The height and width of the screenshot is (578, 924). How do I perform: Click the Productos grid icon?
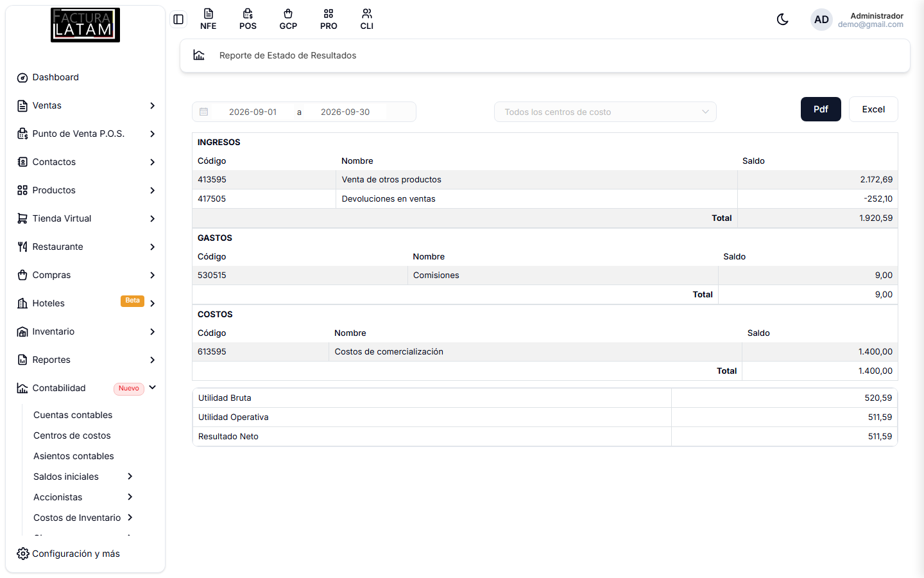point(22,191)
